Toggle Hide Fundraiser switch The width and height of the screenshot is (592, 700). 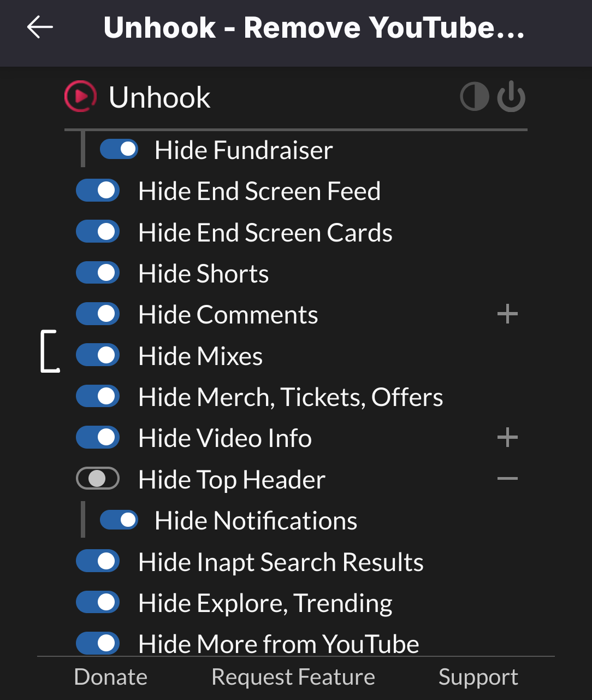point(119,149)
